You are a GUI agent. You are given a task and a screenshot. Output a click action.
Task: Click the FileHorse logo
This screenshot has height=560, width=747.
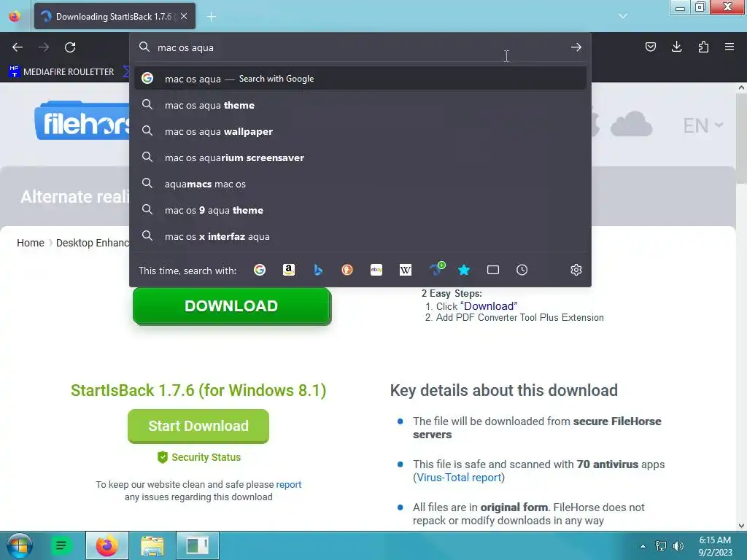click(x=82, y=122)
